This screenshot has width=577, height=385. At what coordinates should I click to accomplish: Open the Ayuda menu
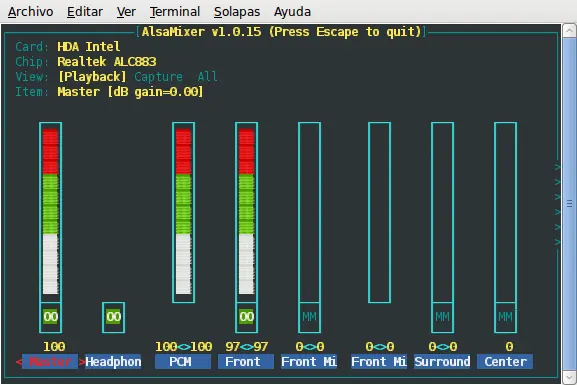[292, 12]
